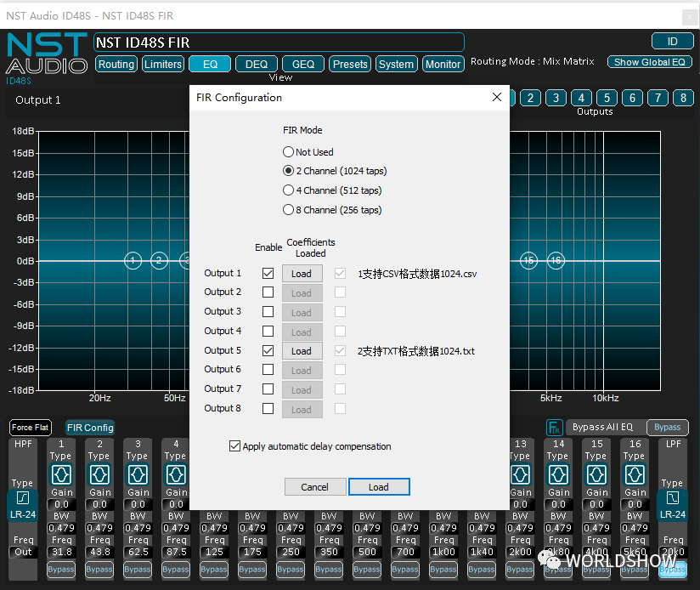Select output channel 5
The width and height of the screenshot is (700, 590).
click(607, 98)
